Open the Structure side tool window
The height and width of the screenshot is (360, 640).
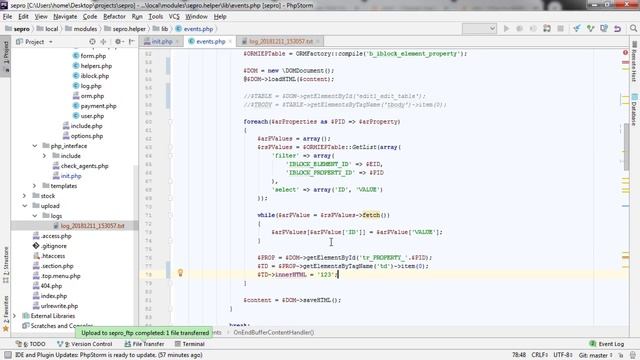6,264
